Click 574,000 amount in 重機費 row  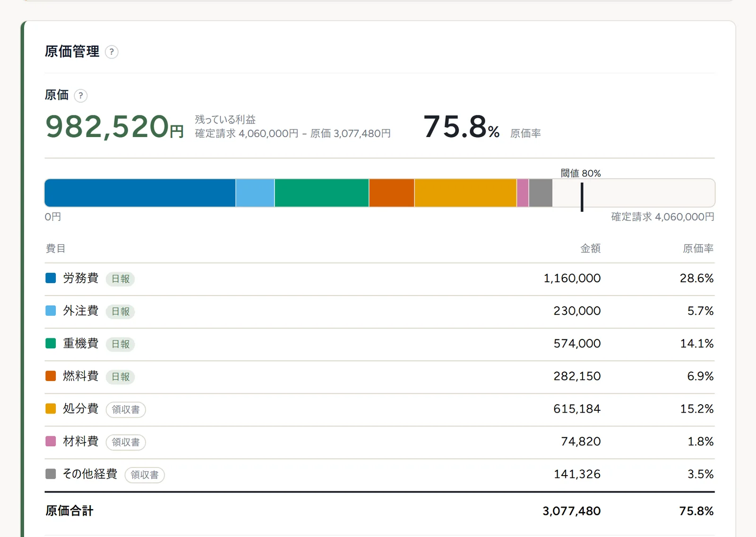(577, 343)
